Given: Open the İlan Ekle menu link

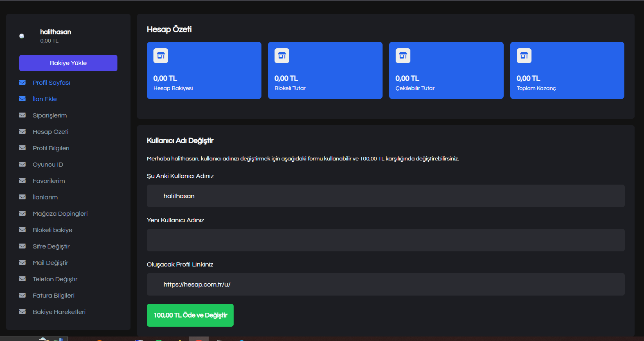Looking at the screenshot, I should 45,99.
